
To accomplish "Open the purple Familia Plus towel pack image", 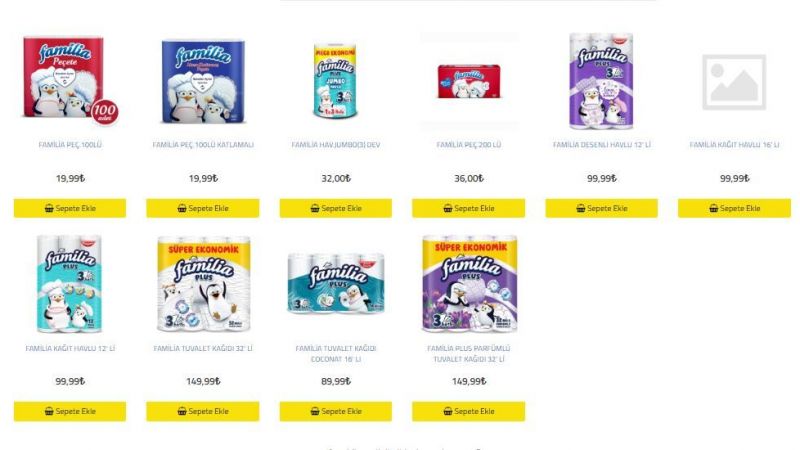I will coord(602,81).
